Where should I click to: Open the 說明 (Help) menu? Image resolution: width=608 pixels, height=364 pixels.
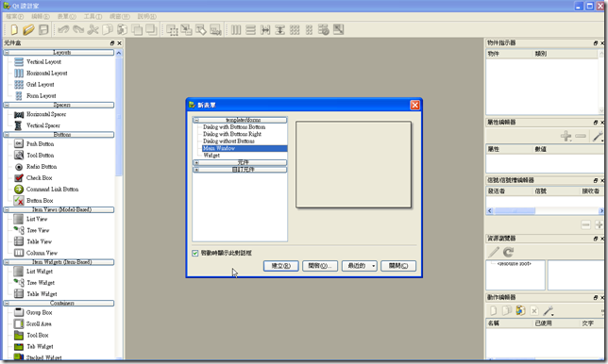point(146,16)
